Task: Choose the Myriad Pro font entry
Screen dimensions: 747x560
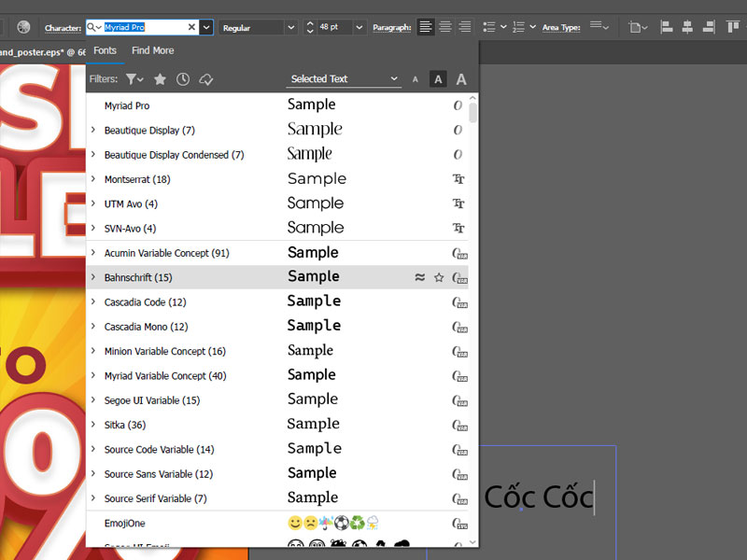Action: (x=127, y=105)
